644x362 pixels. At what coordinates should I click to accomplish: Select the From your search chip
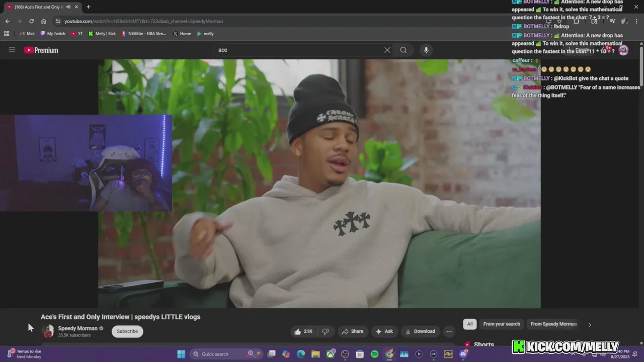pos(502,324)
